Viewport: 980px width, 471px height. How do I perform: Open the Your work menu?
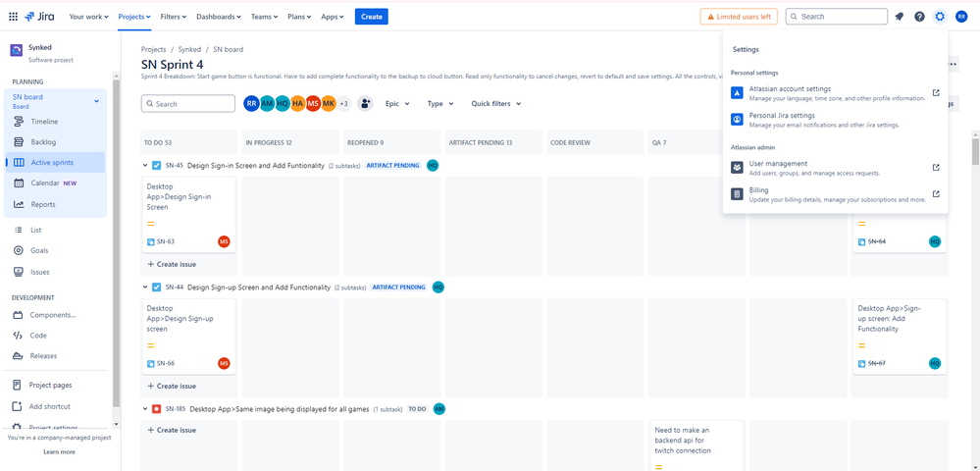(88, 17)
